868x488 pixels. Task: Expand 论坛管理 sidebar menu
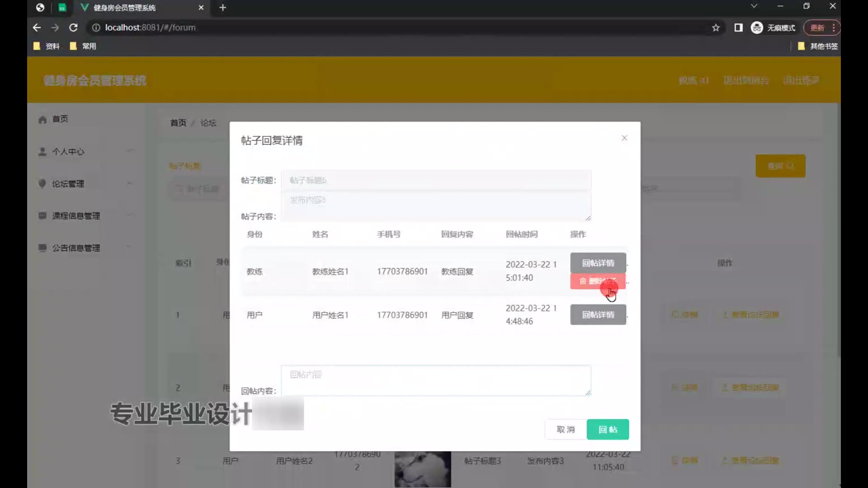click(86, 183)
